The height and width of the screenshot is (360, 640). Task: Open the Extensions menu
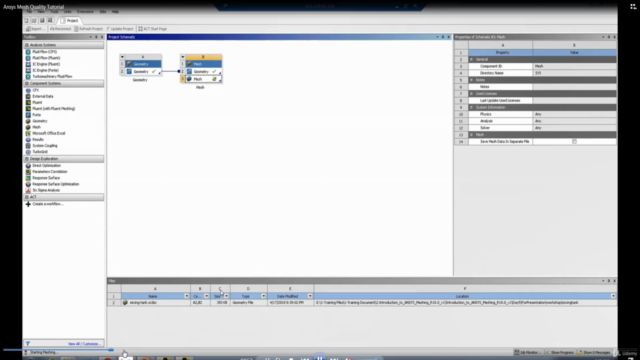85,12
